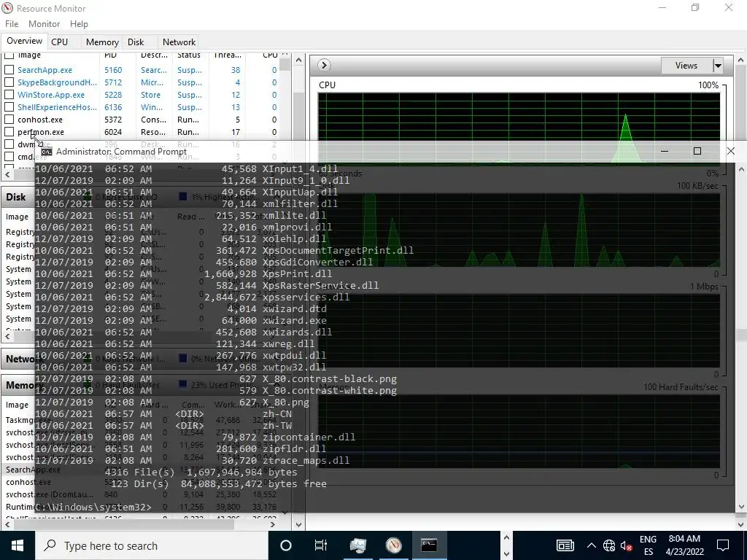Check the conhost.exe checkbox in CPU list
The height and width of the screenshot is (560, 747).
click(9, 120)
